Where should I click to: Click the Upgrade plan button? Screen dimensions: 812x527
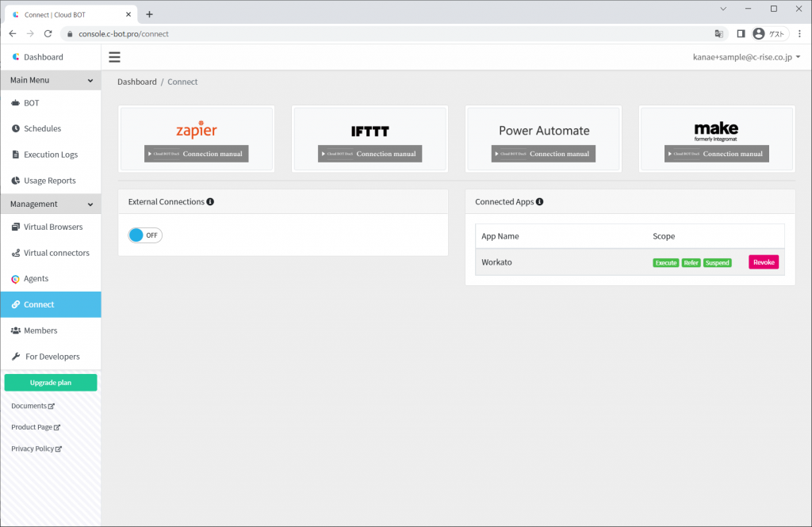pos(51,383)
